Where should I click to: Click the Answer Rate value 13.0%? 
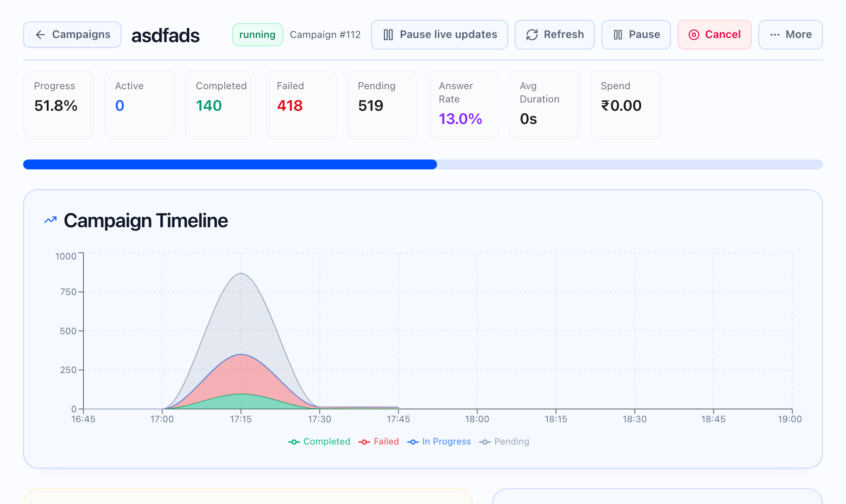pyautogui.click(x=461, y=119)
